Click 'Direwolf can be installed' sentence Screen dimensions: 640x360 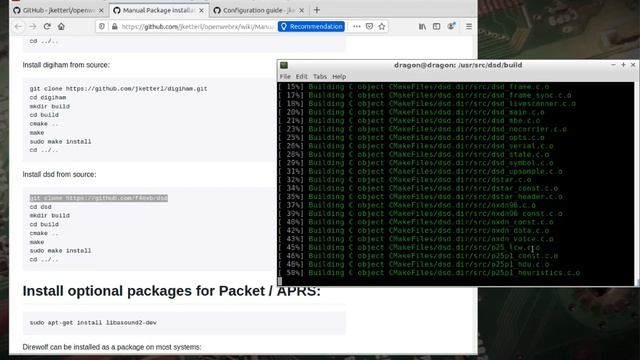click(112, 347)
